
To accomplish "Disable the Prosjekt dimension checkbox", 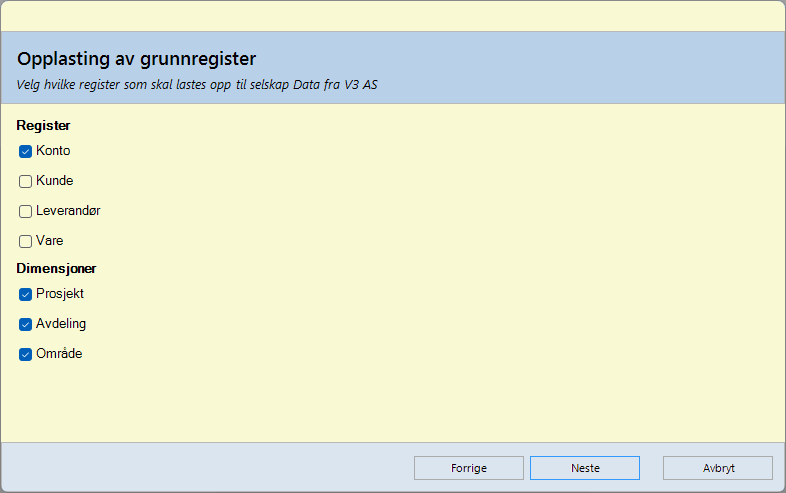I will click(26, 295).
